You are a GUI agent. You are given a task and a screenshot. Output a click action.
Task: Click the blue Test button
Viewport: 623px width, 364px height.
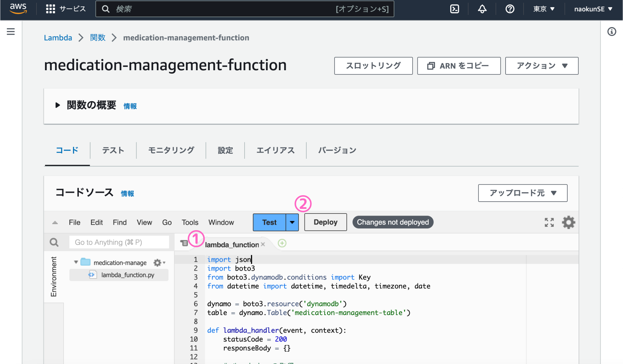[x=270, y=222]
